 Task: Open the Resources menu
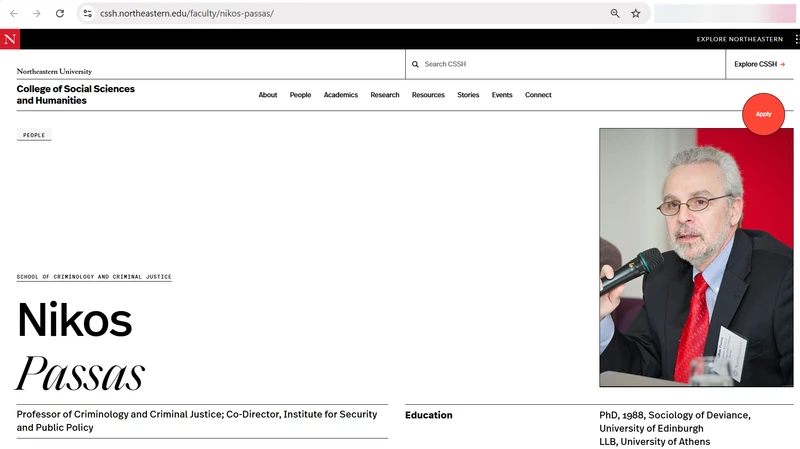tap(428, 95)
